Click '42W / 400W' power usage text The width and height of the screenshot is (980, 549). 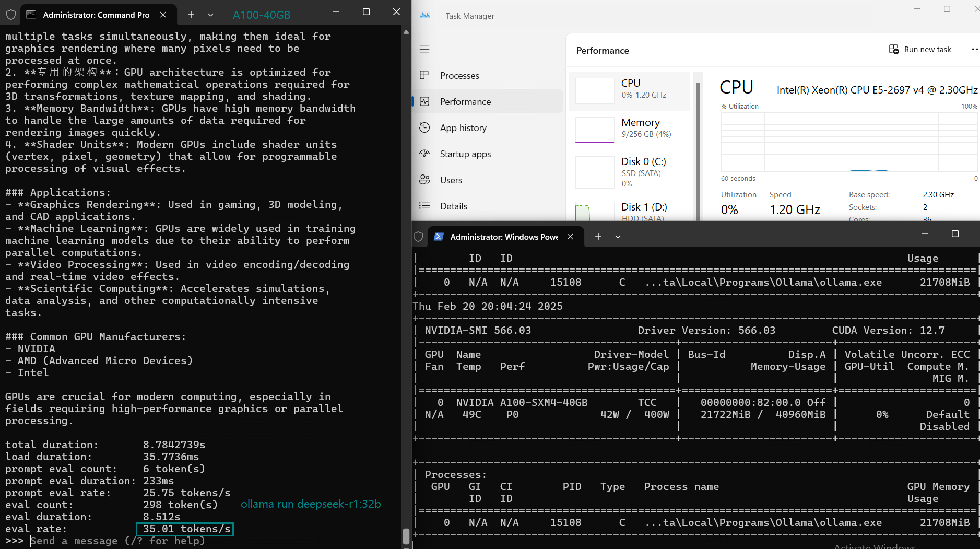pos(634,415)
